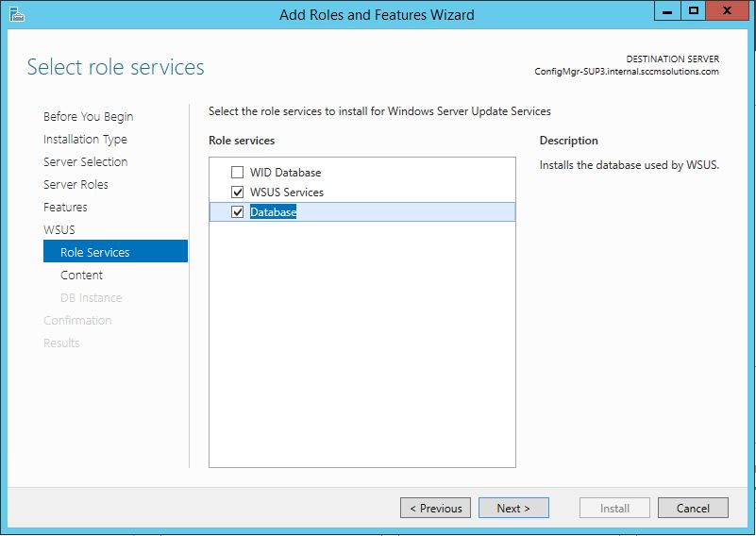The width and height of the screenshot is (756, 536).
Task: Uncheck the WSUS Services checkbox
Action: [237, 193]
